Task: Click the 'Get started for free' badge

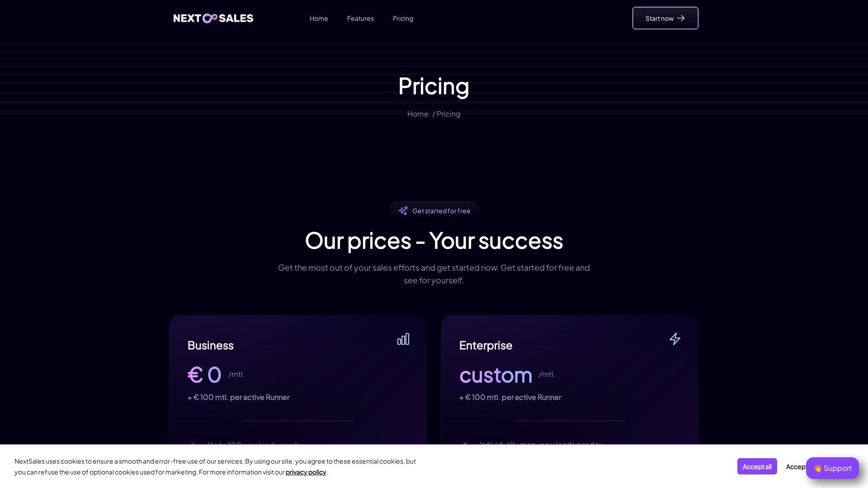Action: click(434, 211)
